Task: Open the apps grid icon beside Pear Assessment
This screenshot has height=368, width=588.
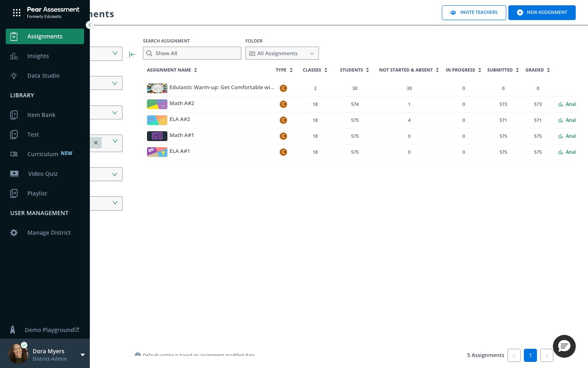Action: pyautogui.click(x=17, y=13)
